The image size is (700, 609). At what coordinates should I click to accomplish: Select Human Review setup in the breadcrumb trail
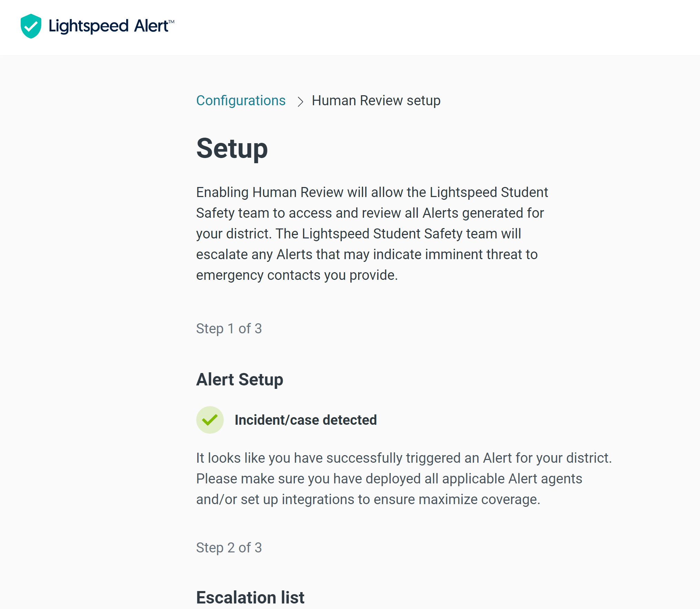376,100
